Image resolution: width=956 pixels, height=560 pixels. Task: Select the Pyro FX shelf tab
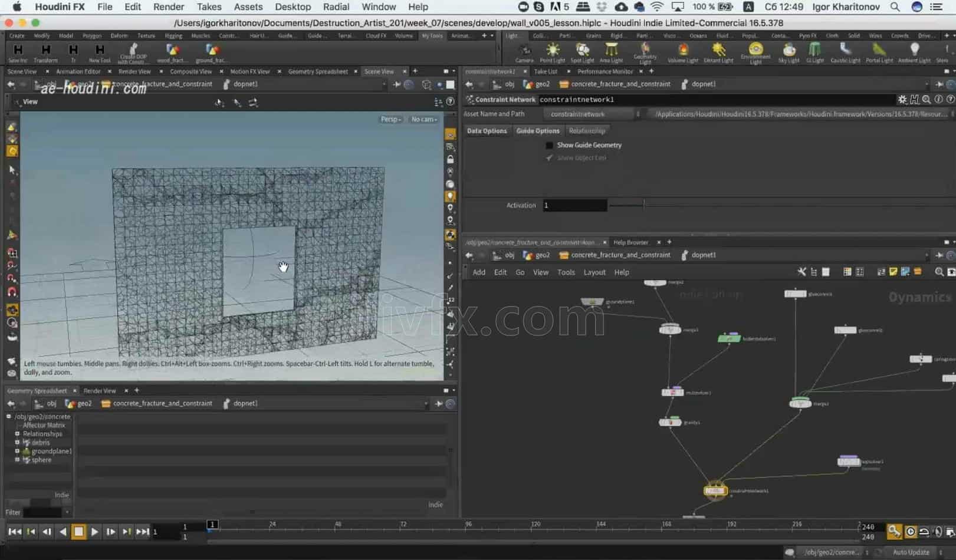(807, 35)
